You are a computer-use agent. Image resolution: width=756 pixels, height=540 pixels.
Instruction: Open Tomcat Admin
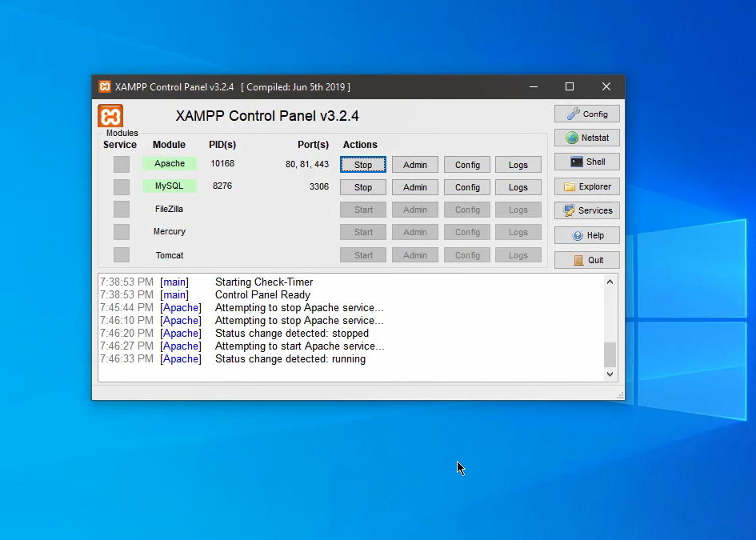pyautogui.click(x=415, y=255)
